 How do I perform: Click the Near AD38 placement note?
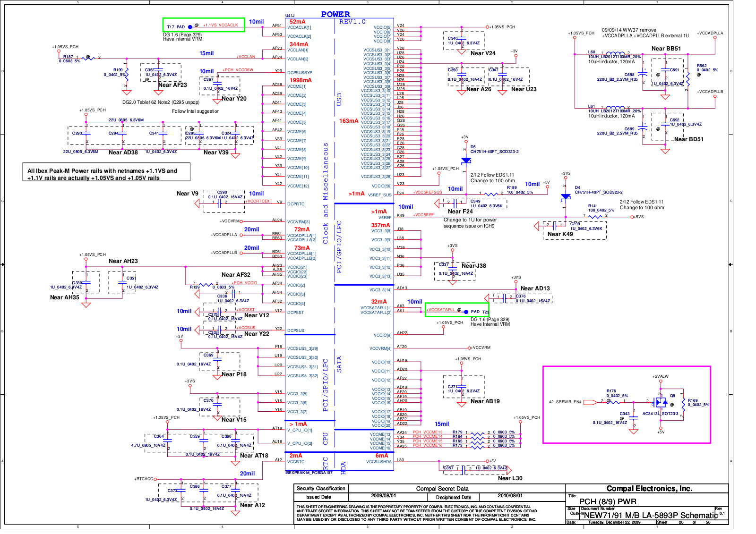123,153
